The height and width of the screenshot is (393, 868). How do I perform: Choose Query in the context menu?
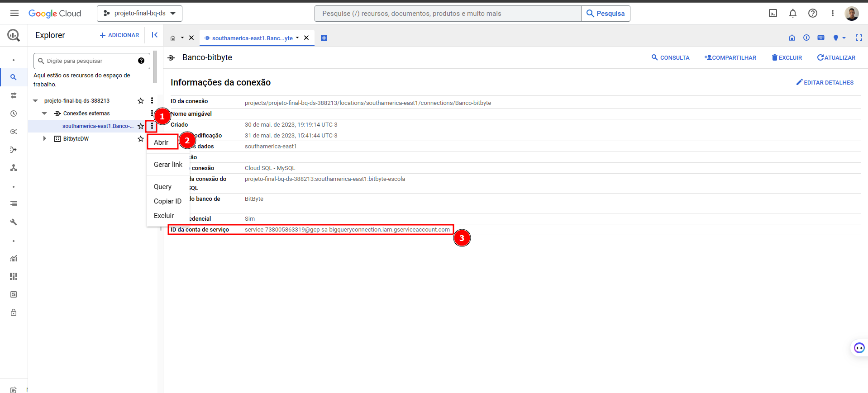pyautogui.click(x=168, y=187)
